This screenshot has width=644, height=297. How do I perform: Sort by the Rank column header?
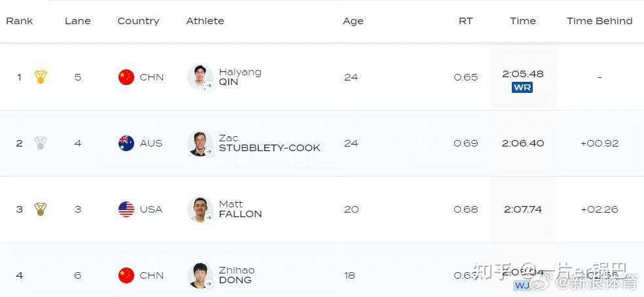click(20, 21)
